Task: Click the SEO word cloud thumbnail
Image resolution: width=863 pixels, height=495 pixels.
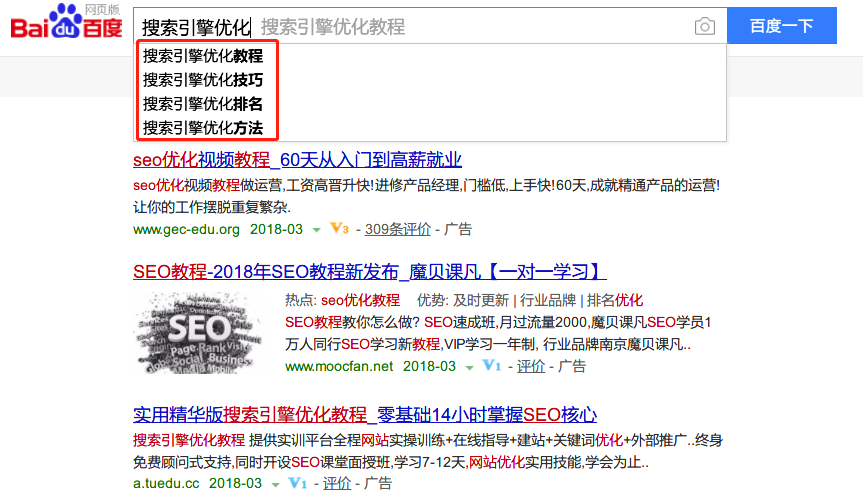Action: point(198,333)
